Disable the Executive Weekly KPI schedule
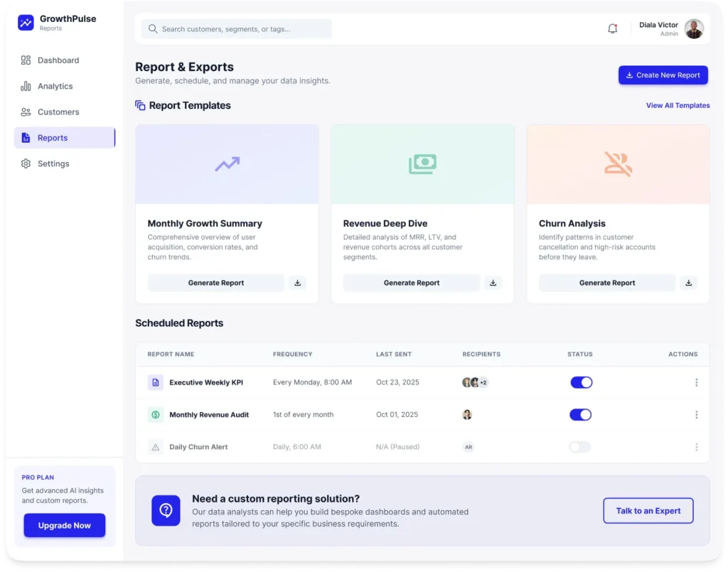This screenshot has height=572, width=728. pos(581,382)
